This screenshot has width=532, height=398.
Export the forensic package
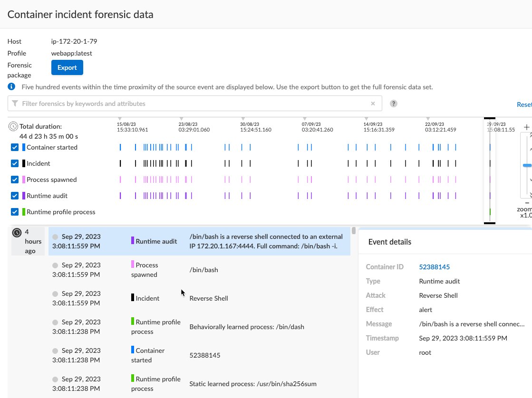tap(67, 67)
